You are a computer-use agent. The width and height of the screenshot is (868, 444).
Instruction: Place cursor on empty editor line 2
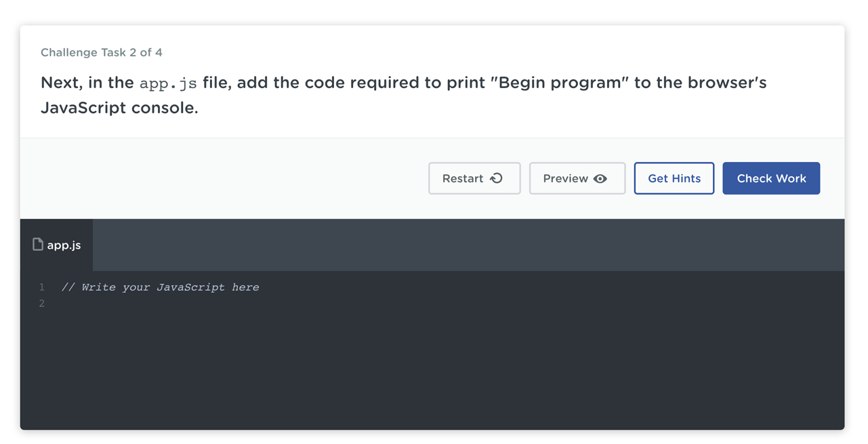tap(203, 304)
